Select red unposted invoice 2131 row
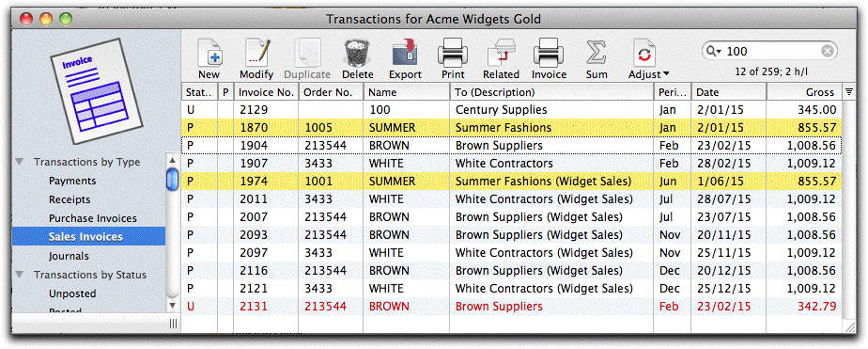Screen dimensions: 868x349 pos(511,307)
